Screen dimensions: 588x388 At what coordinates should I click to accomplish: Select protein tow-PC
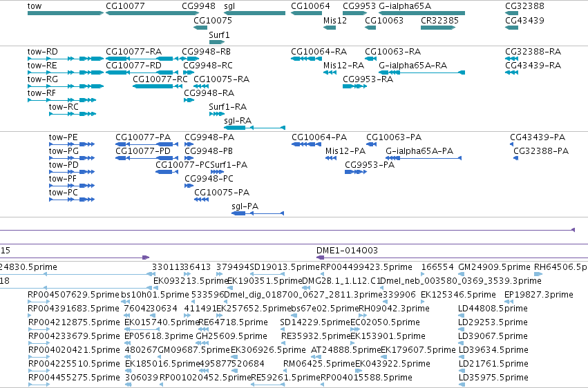click(x=72, y=200)
